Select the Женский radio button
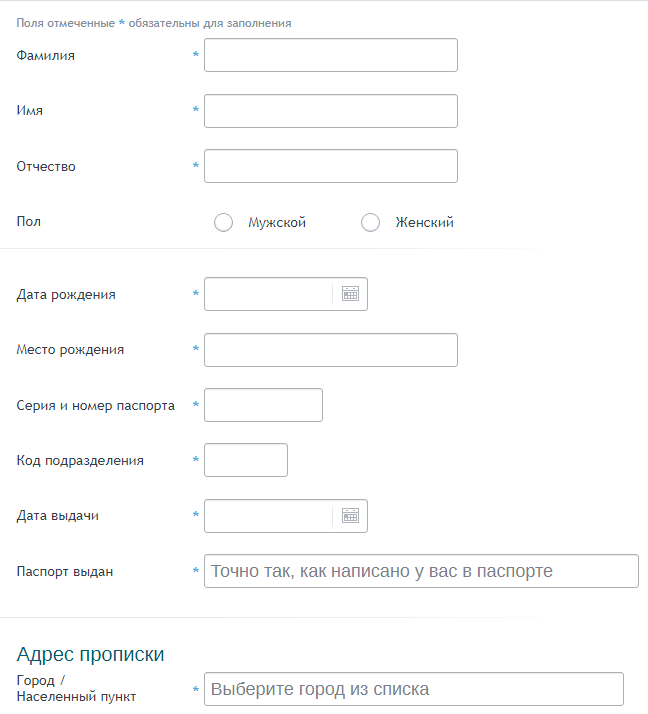 click(x=370, y=223)
